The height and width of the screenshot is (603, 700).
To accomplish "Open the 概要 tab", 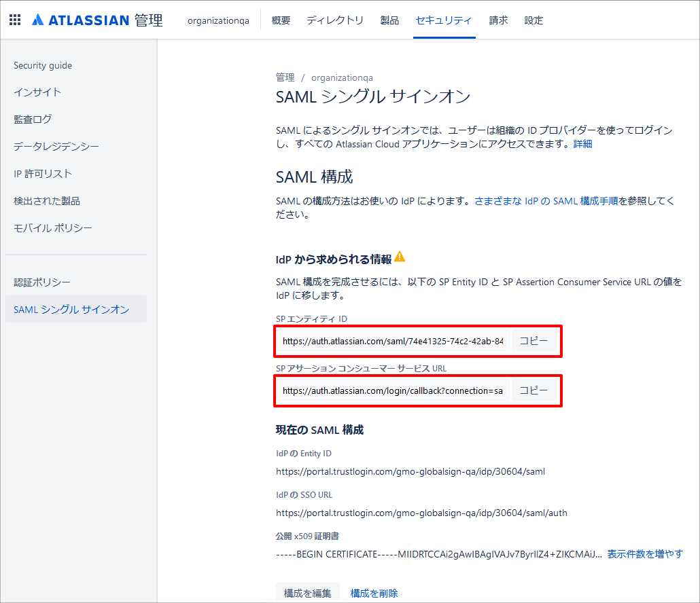I will pos(281,20).
